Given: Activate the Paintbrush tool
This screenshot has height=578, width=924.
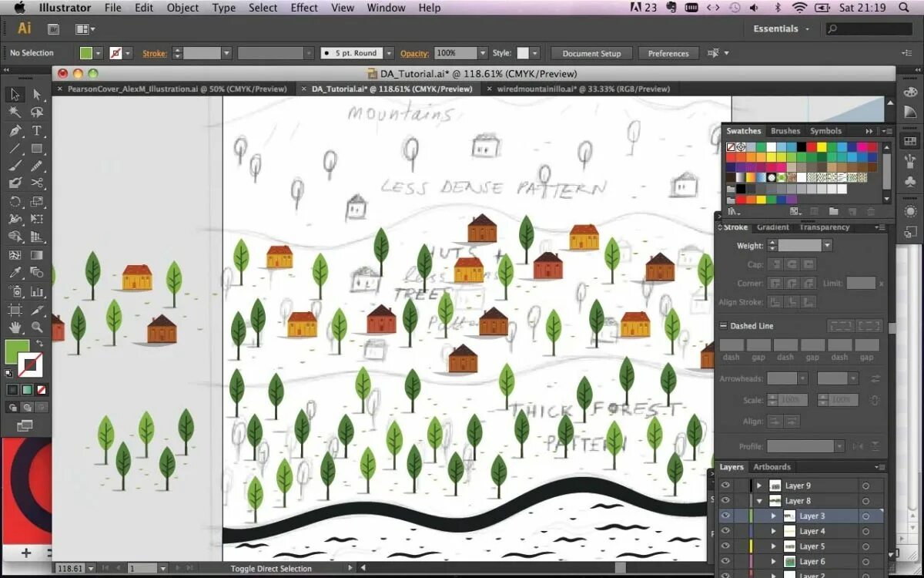Looking at the screenshot, I should pos(14,164).
